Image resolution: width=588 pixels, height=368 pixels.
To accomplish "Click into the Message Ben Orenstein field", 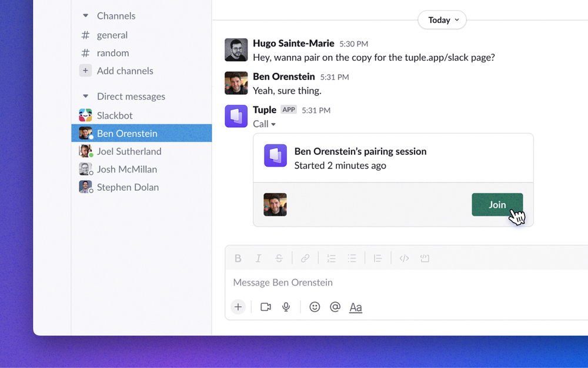I will pos(407,283).
